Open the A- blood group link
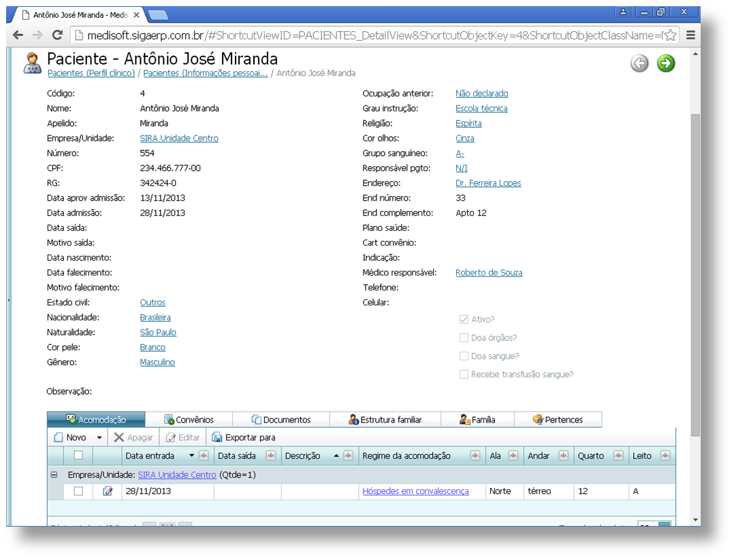The height and width of the screenshot is (560, 734). click(460, 153)
